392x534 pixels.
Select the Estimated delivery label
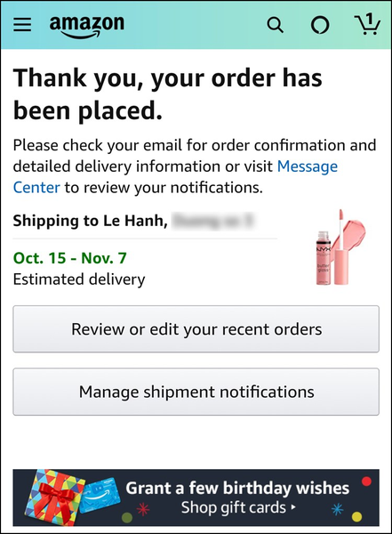(x=79, y=279)
